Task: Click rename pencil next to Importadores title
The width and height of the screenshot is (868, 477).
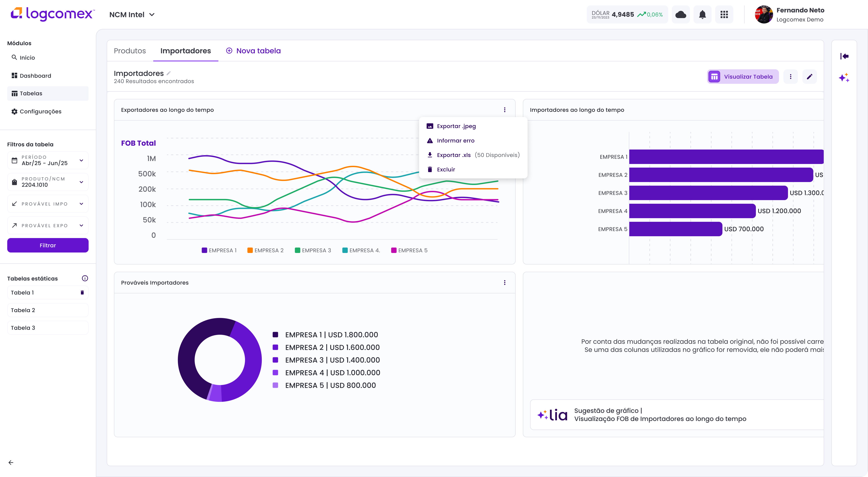Action: click(x=168, y=73)
